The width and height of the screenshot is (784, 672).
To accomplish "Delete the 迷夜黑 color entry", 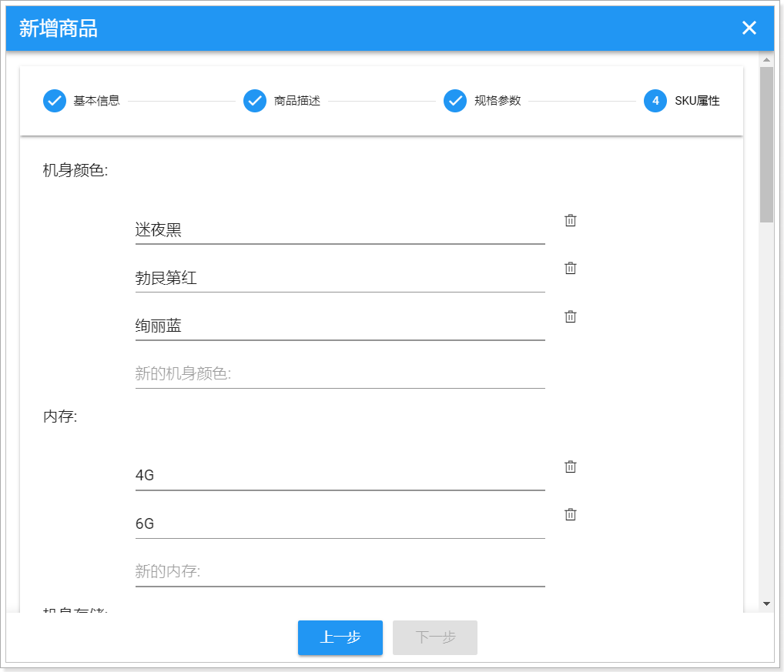I will (x=570, y=220).
